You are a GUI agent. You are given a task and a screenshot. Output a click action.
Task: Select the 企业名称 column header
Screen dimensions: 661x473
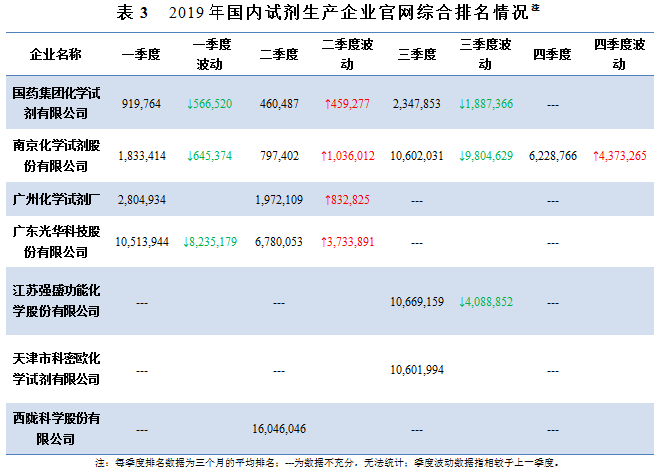pyautogui.click(x=57, y=54)
